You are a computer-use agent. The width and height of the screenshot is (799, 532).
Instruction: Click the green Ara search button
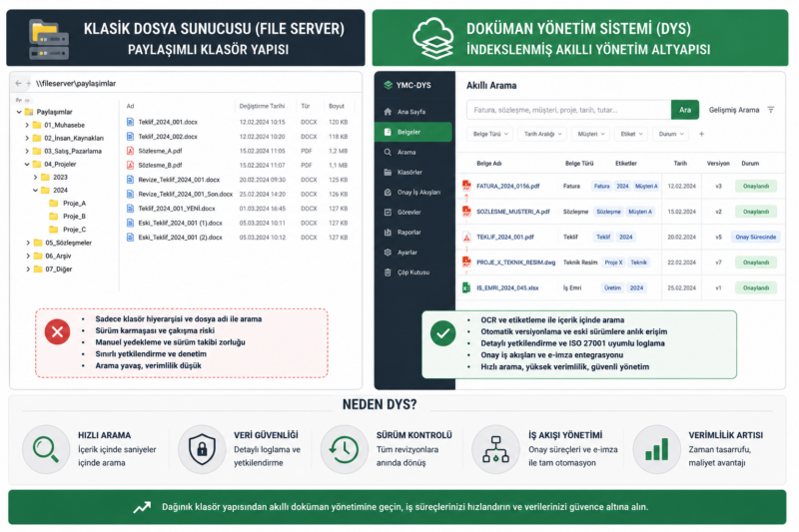pyautogui.click(x=685, y=110)
